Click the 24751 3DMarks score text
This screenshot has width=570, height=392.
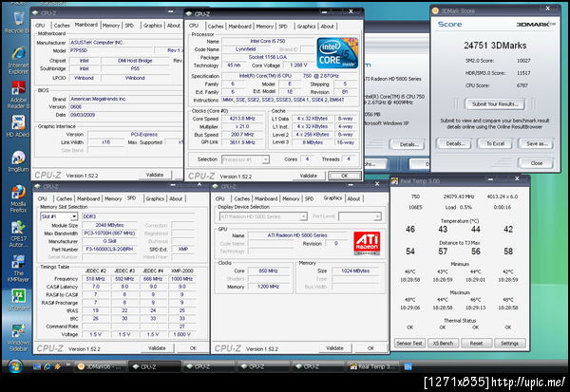[495, 46]
